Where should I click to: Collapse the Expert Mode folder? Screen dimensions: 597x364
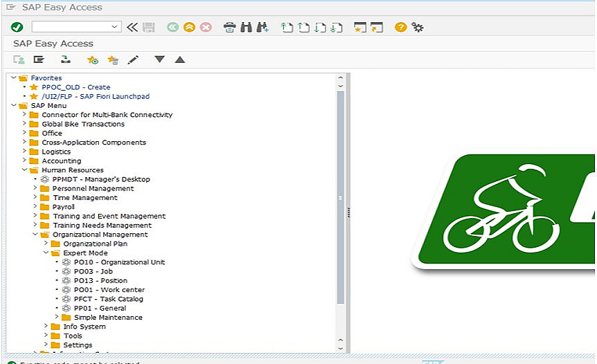[46, 253]
